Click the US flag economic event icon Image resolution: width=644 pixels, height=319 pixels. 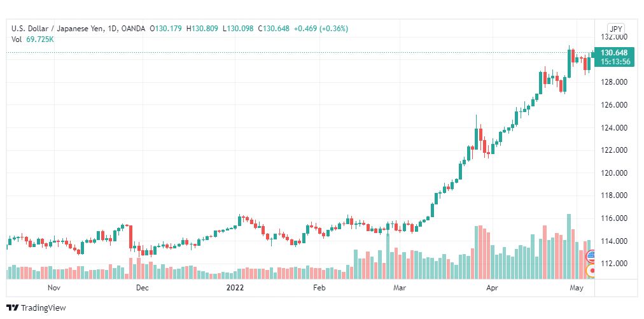pos(591,257)
